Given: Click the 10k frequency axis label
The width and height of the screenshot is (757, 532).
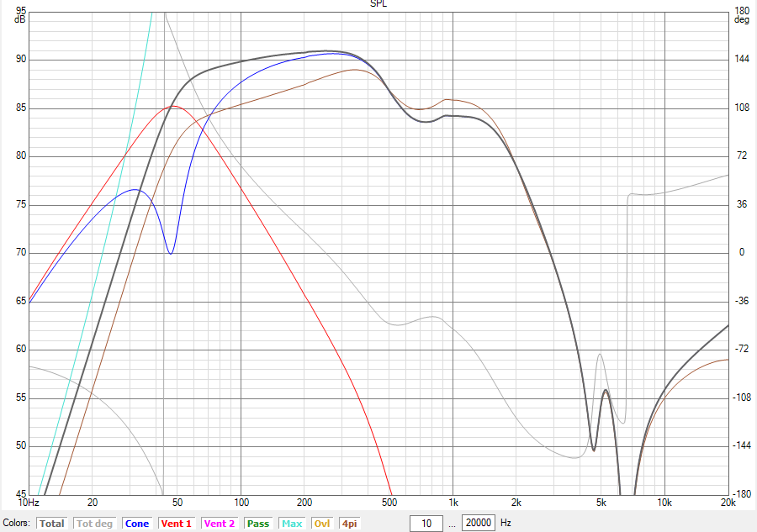Looking at the screenshot, I should click(664, 503).
